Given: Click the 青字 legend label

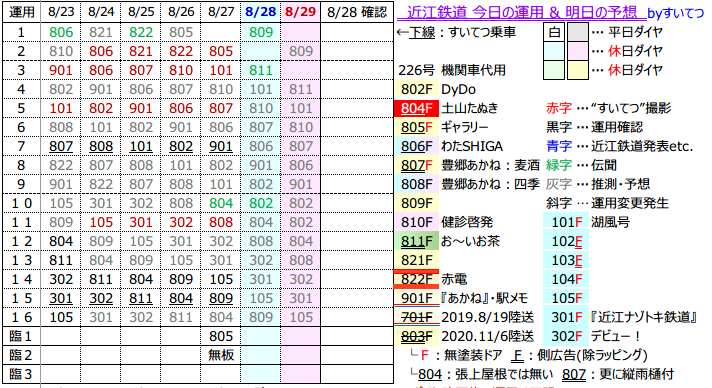Looking at the screenshot, I should [559, 146].
